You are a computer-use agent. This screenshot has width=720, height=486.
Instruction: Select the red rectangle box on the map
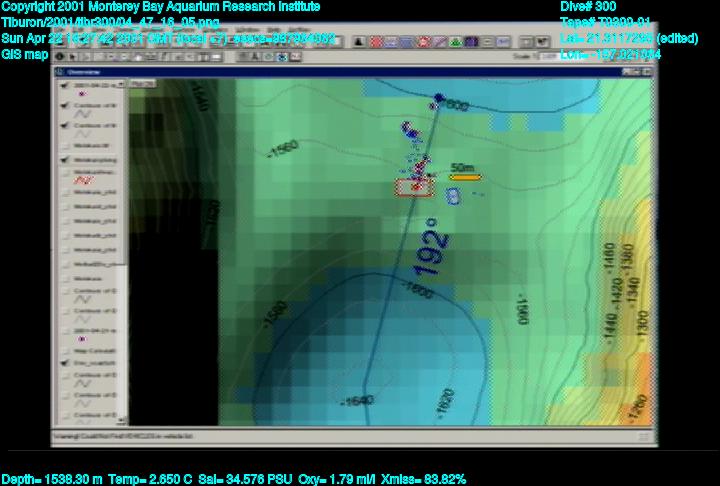pos(414,187)
